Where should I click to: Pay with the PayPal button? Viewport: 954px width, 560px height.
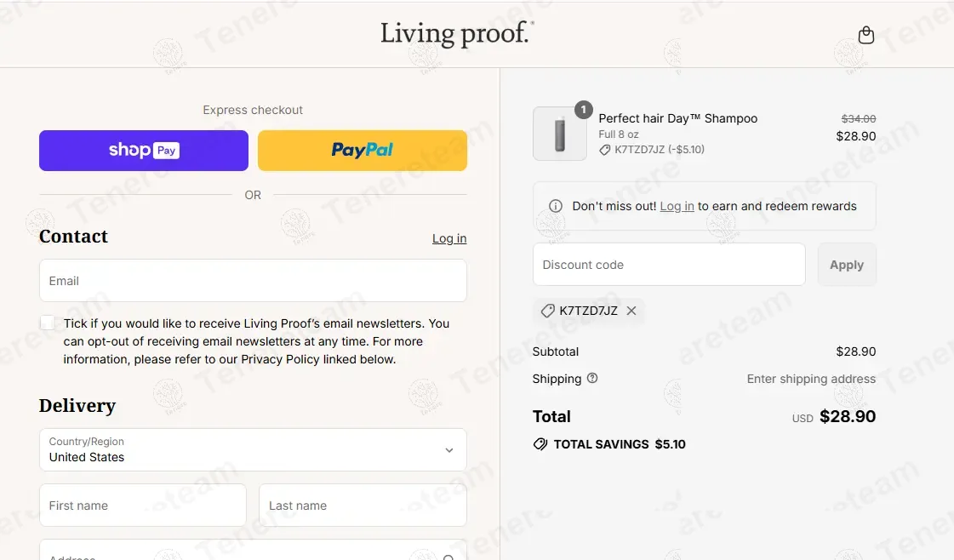[x=363, y=151]
